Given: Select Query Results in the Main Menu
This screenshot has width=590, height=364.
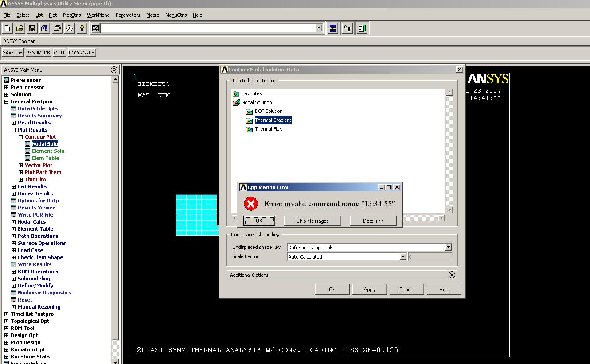Looking at the screenshot, I should pos(35,194).
